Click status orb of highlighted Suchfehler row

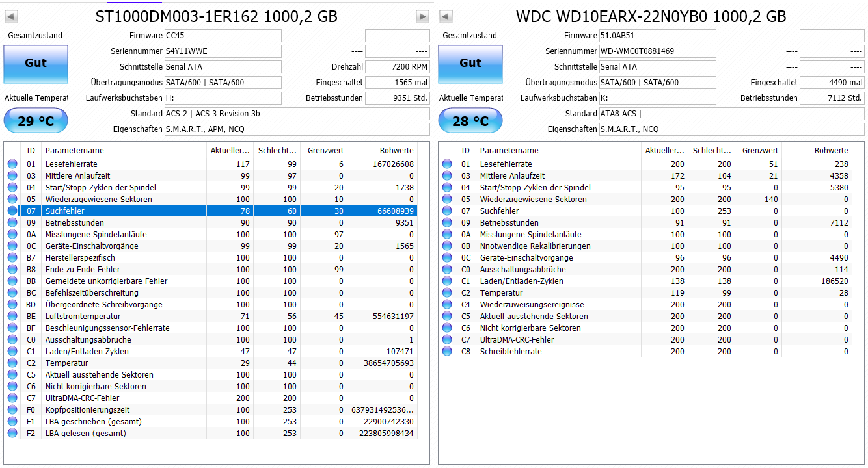pyautogui.click(x=12, y=211)
